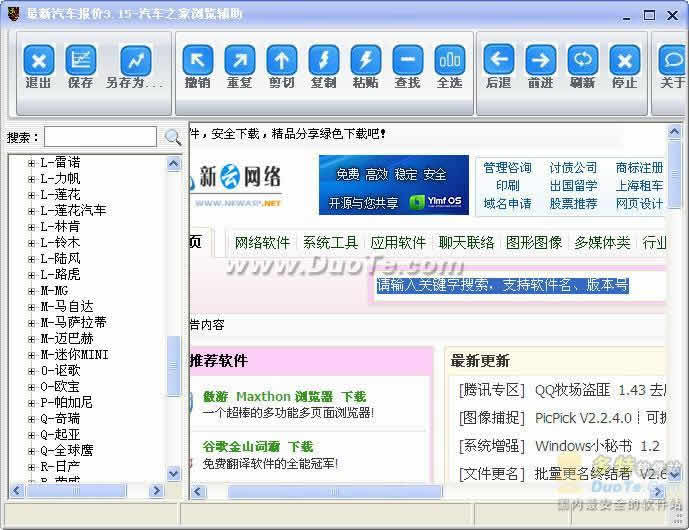Select the M-迷你MINI tree item
Image resolution: width=689 pixels, height=530 pixels.
click(74, 355)
